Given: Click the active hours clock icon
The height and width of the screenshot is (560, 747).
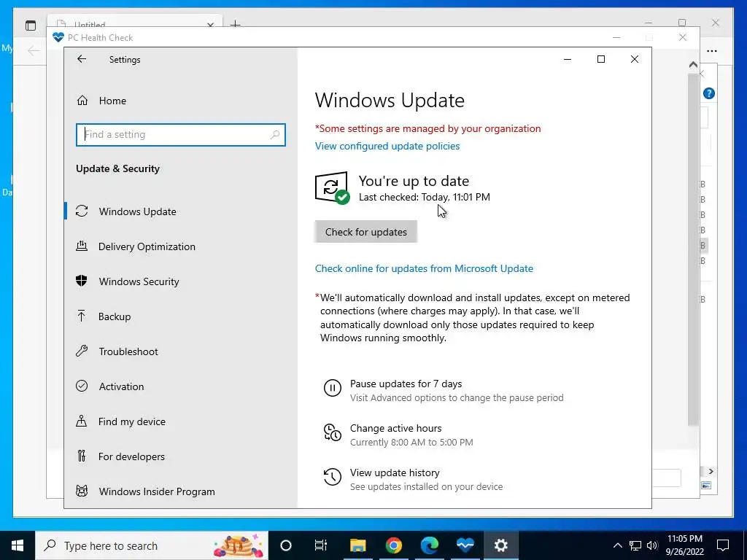Looking at the screenshot, I should click(333, 432).
